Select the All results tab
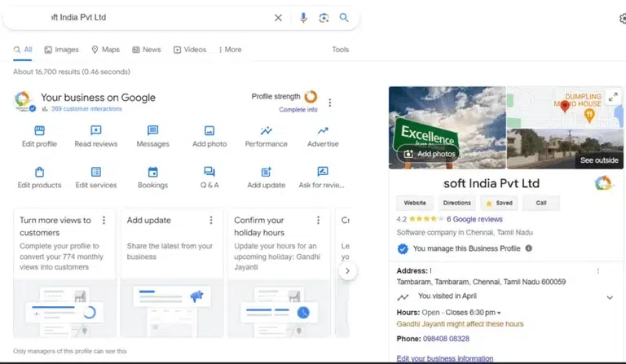 coord(23,50)
